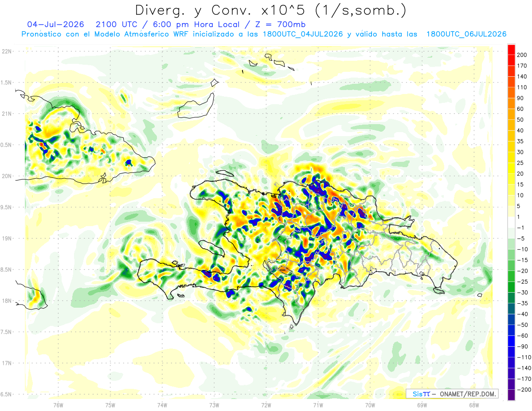
Task: Click the '18N' latitude axis label
Action: coord(6,301)
